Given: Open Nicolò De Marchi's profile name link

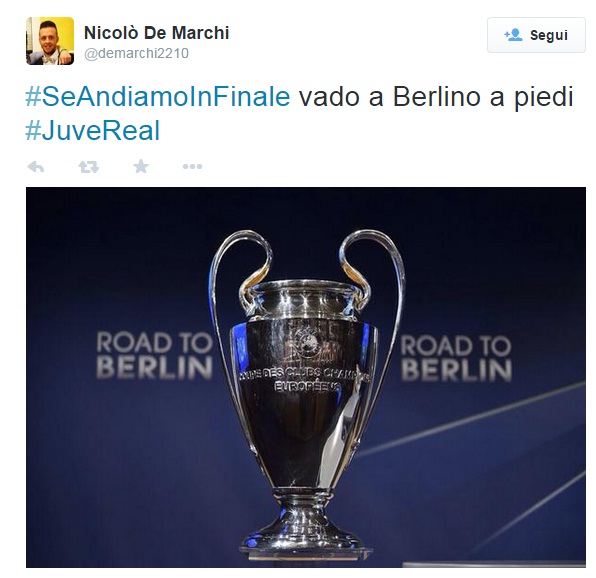Looking at the screenshot, I should point(156,33).
